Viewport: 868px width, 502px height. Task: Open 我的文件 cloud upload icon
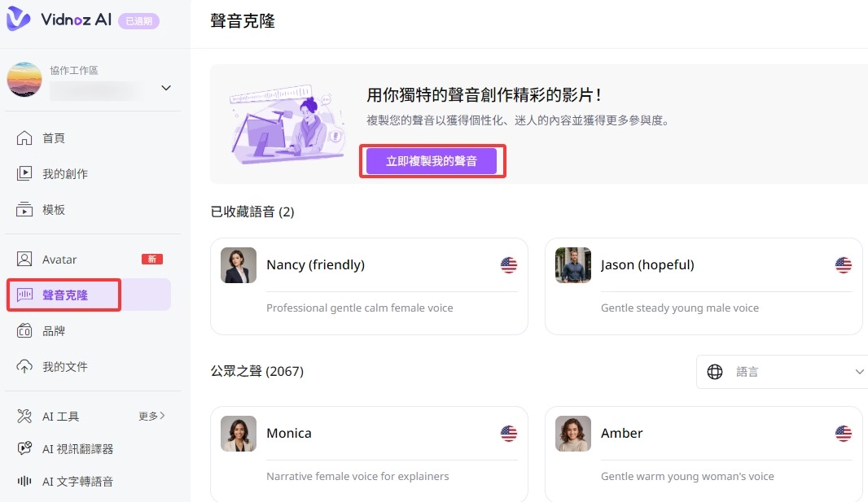coord(25,367)
